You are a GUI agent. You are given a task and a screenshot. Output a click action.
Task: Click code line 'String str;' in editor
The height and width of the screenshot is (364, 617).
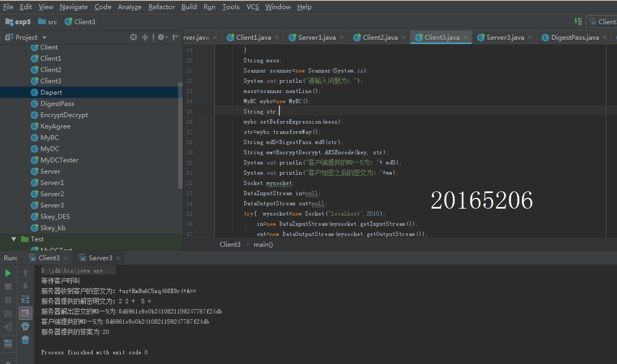click(x=261, y=112)
